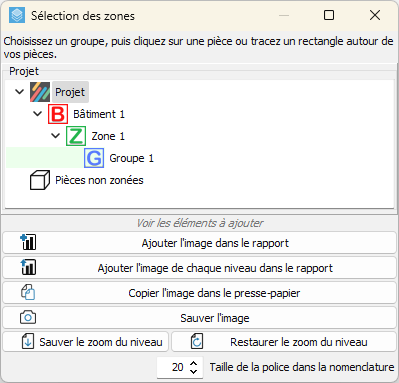Screen dimensions: 399x383
Task: Select Groupe 1 in the tree
Action: click(x=132, y=158)
